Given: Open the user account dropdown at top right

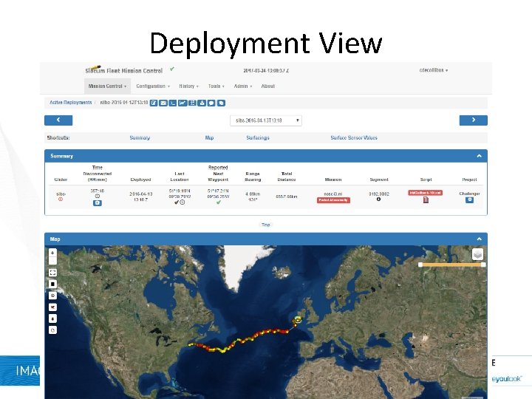Looking at the screenshot, I should pos(434,70).
